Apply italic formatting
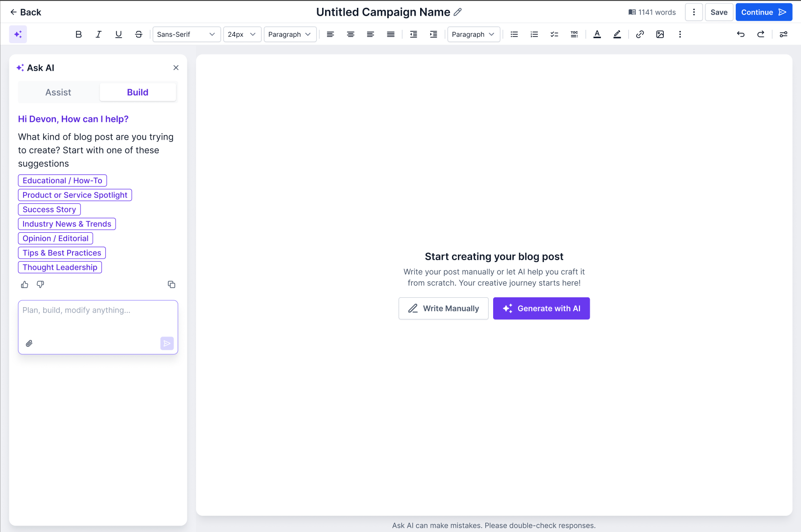 [x=99, y=34]
